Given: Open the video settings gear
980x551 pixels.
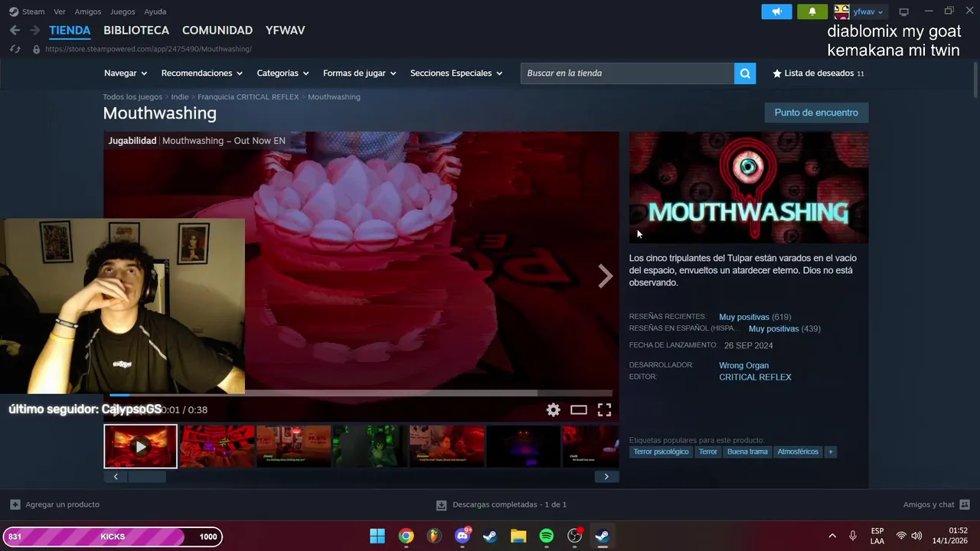Looking at the screenshot, I should click(x=553, y=409).
